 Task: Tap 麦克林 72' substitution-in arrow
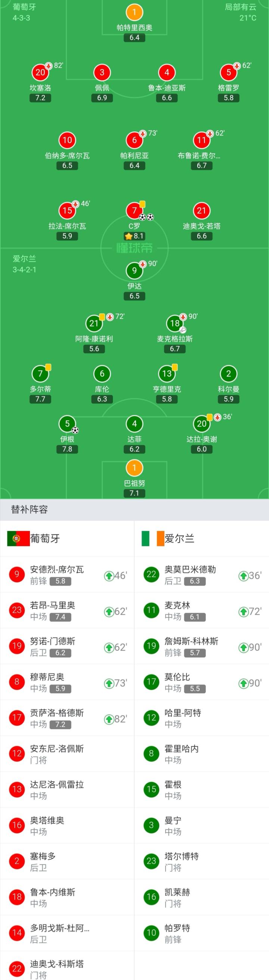pyautogui.click(x=244, y=611)
